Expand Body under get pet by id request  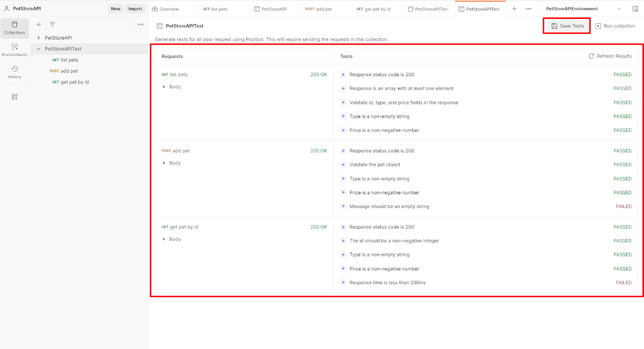164,239
